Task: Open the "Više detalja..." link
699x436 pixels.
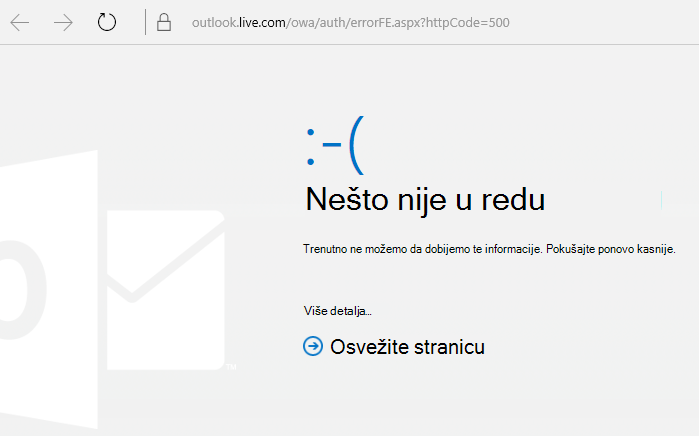Action: click(337, 311)
